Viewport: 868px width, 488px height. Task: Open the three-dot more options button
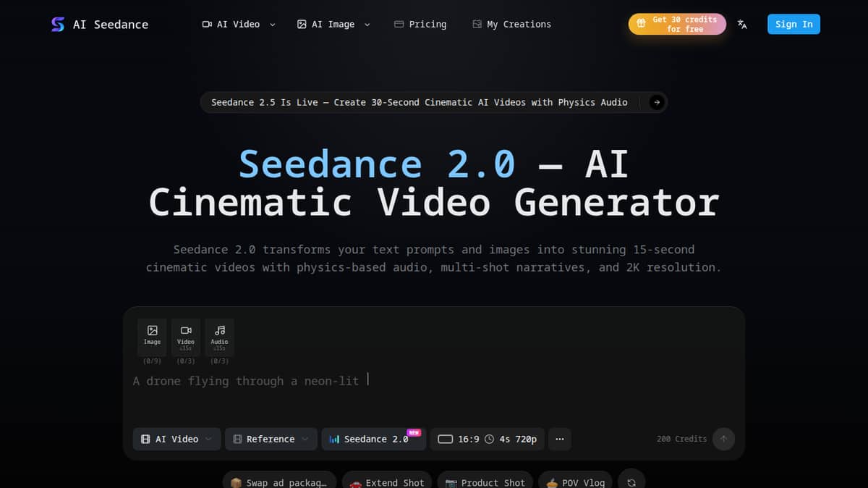[x=559, y=439]
